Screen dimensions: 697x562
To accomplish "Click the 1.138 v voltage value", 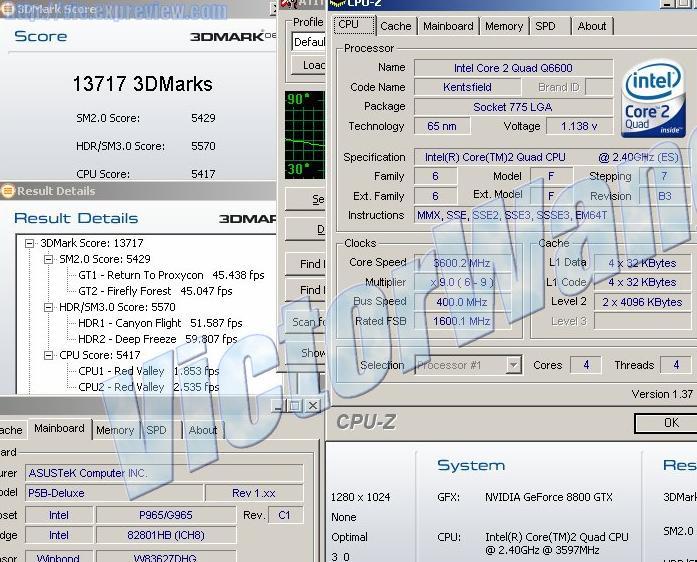I will (579, 126).
